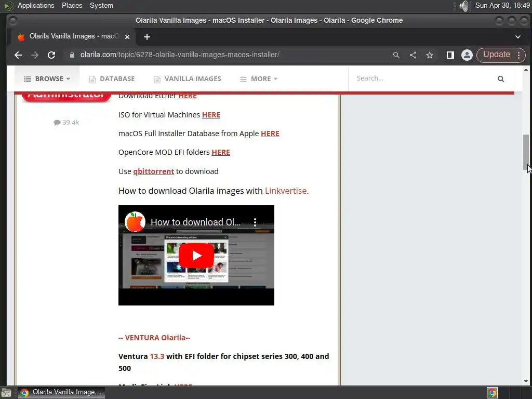Image resolution: width=532 pixels, height=399 pixels.
Task: Click Chrome icon in bottom-right panel
Action: pos(492,393)
